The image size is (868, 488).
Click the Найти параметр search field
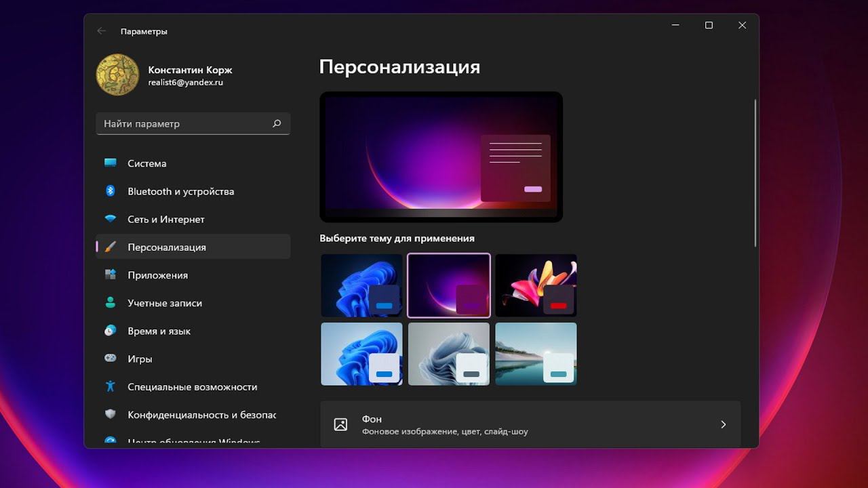tap(193, 124)
